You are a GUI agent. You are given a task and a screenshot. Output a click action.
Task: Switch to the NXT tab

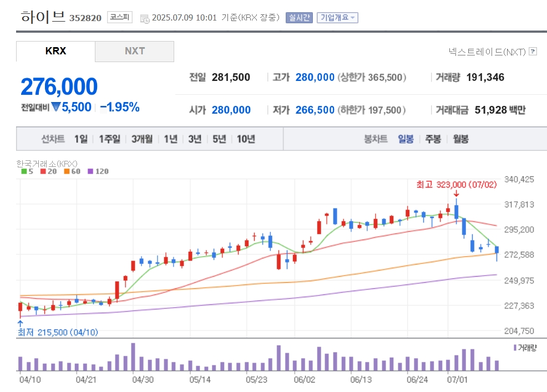pos(135,51)
